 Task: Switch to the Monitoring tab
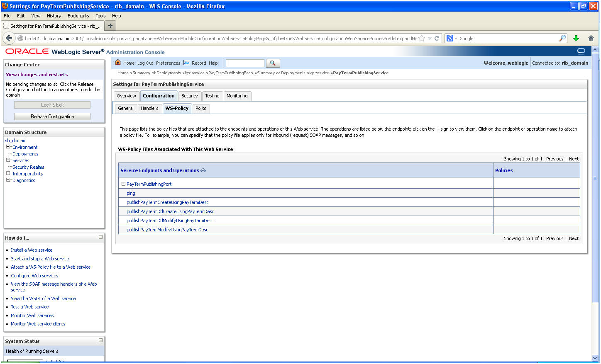(237, 96)
